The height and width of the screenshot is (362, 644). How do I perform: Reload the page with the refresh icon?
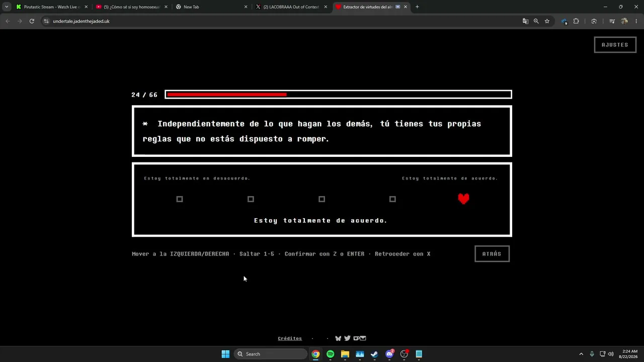32,21
